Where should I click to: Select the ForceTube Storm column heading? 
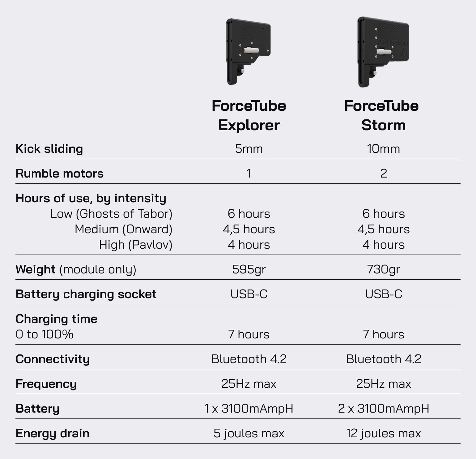[381, 115]
